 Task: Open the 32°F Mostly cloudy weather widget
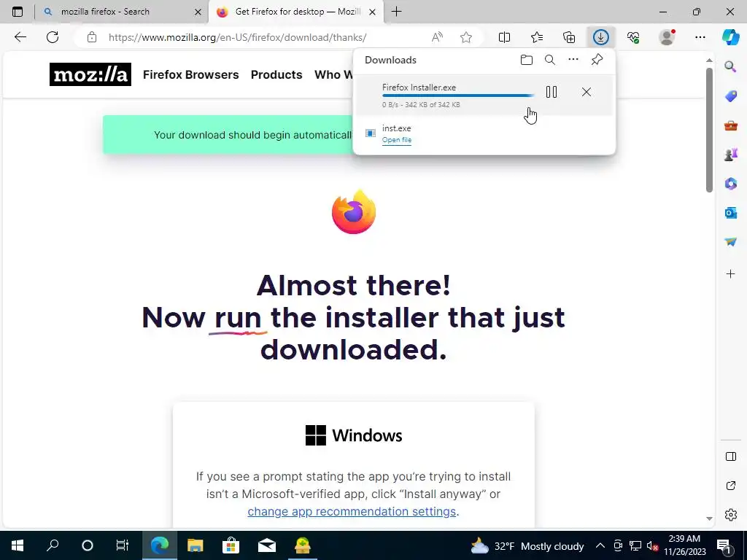click(527, 545)
